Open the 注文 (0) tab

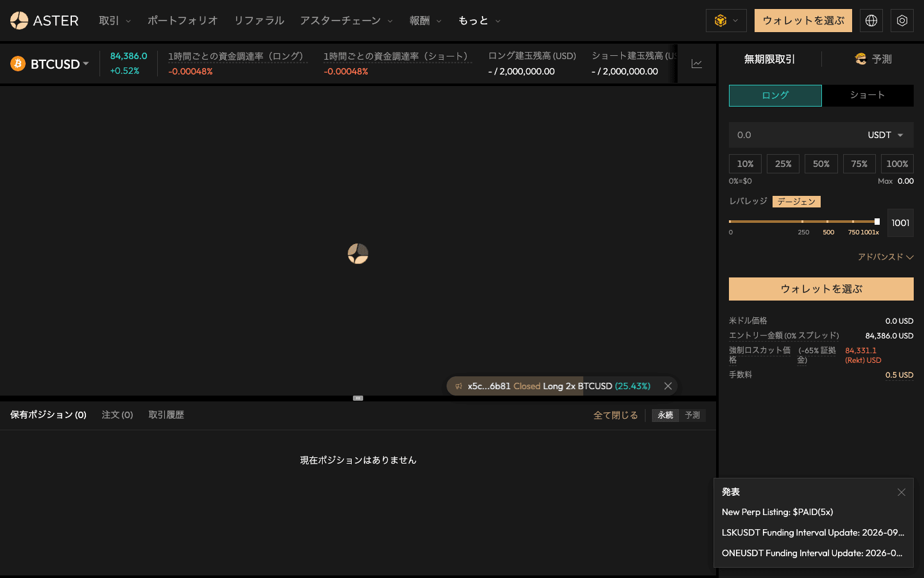point(117,415)
